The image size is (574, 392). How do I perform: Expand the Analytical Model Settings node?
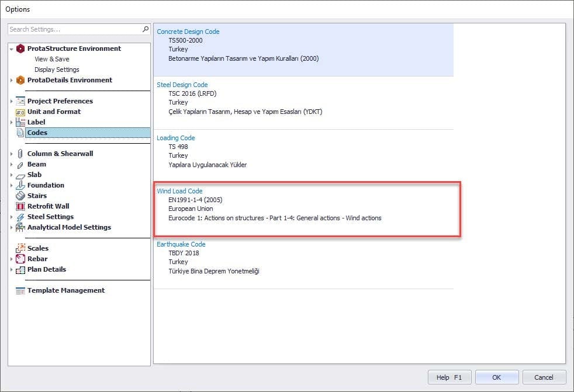tap(11, 227)
